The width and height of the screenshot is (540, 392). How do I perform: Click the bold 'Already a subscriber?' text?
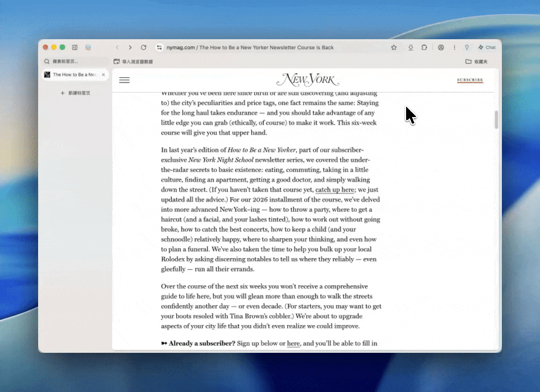[202, 344]
